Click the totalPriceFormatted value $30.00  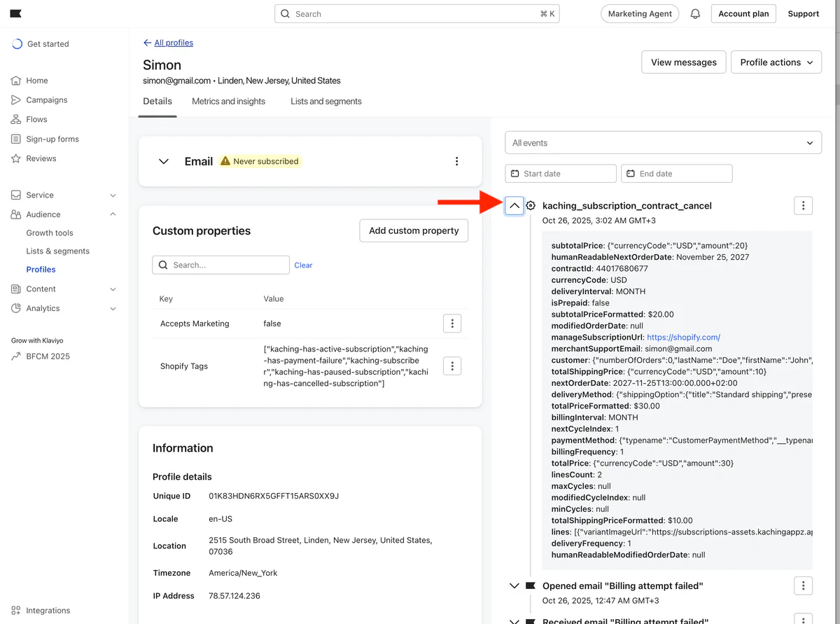(x=648, y=406)
